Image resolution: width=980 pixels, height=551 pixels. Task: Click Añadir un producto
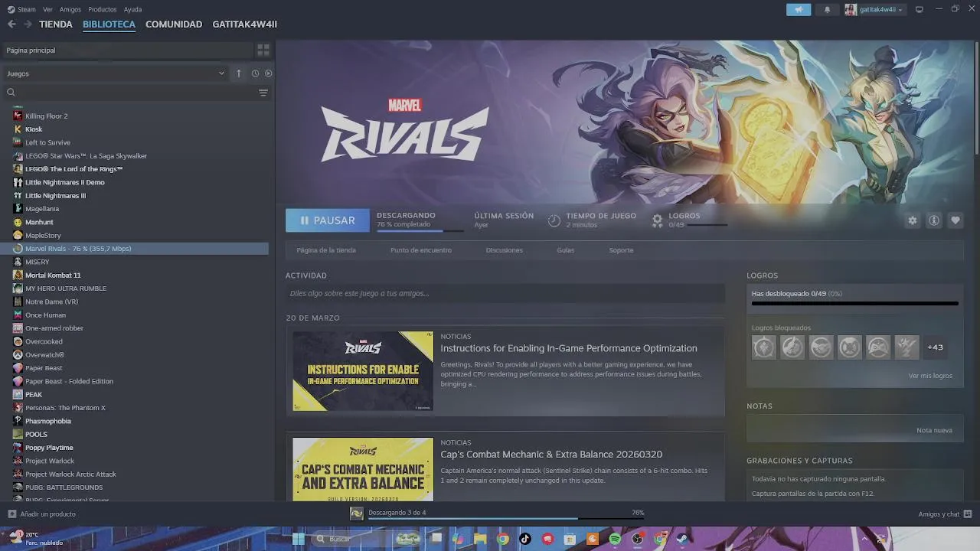point(42,514)
